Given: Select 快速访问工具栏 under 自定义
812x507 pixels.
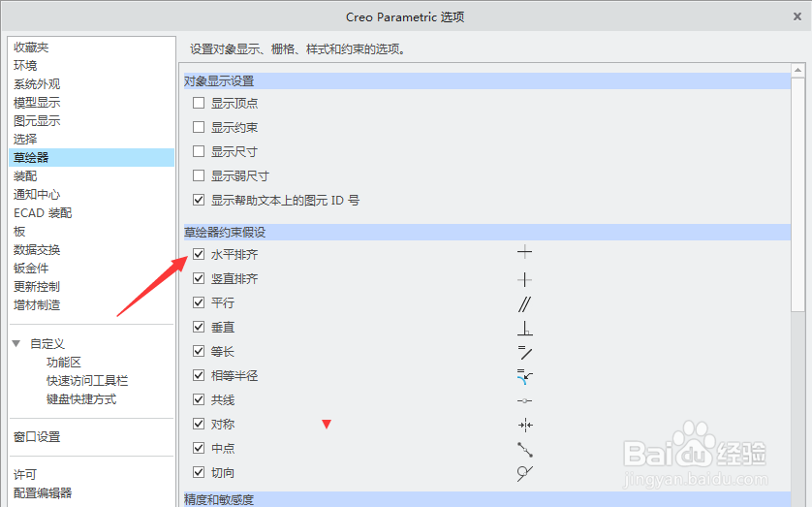Looking at the screenshot, I should tap(87, 381).
